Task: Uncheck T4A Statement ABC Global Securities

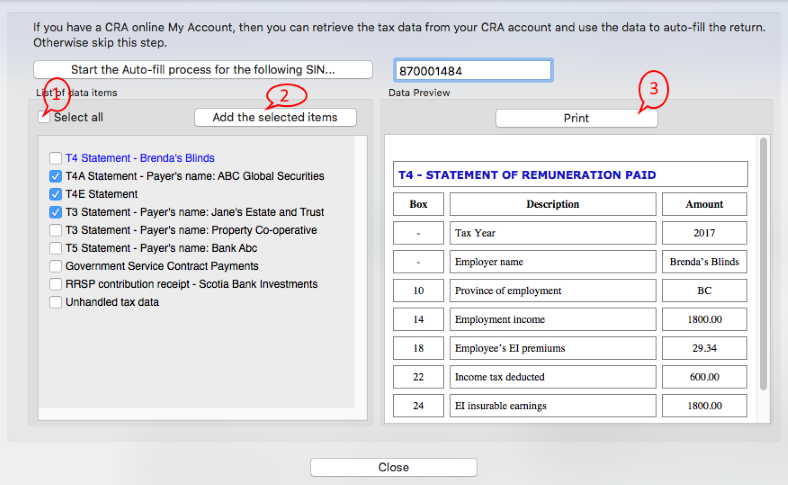Action: pos(56,176)
